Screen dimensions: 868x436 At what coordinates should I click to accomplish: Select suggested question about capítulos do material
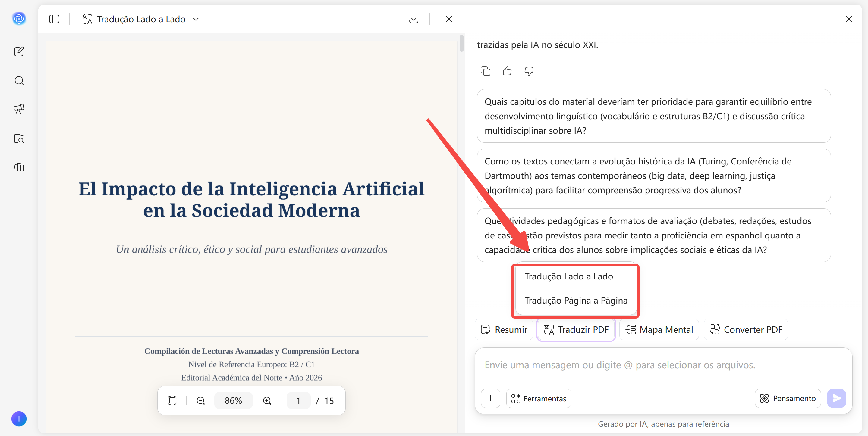pyautogui.click(x=654, y=116)
